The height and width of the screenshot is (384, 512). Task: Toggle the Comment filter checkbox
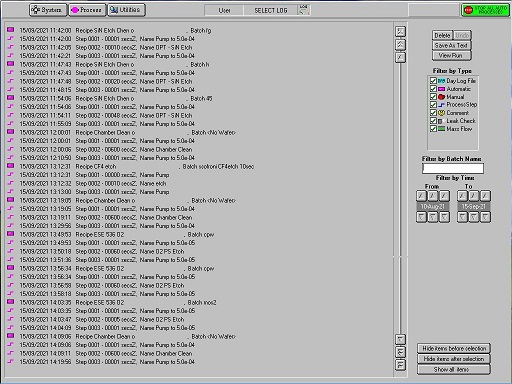click(433, 113)
